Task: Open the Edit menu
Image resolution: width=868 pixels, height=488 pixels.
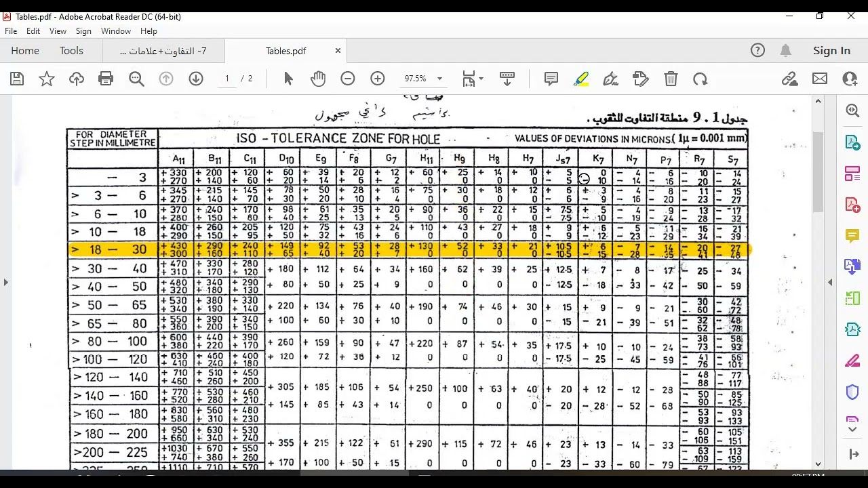Action: click(x=33, y=31)
